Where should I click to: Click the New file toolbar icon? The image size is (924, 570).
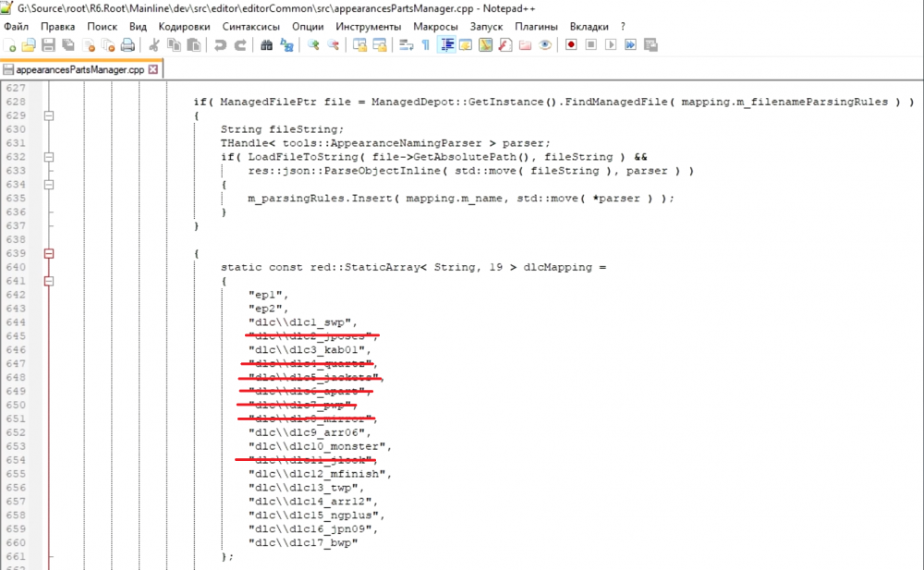pyautogui.click(x=11, y=44)
